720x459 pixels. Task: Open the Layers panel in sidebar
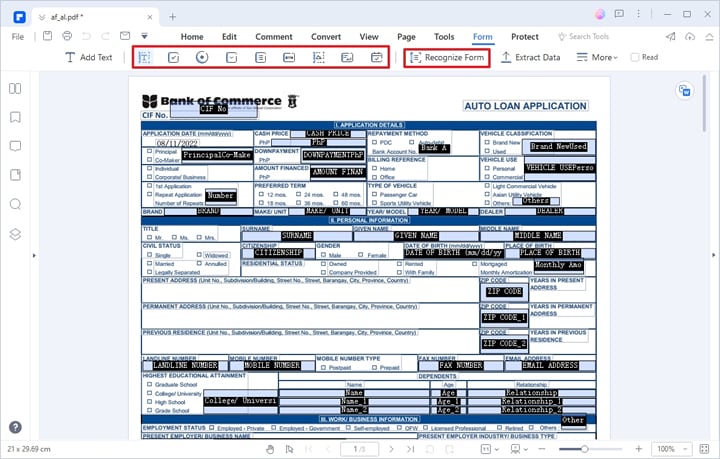pyautogui.click(x=15, y=234)
